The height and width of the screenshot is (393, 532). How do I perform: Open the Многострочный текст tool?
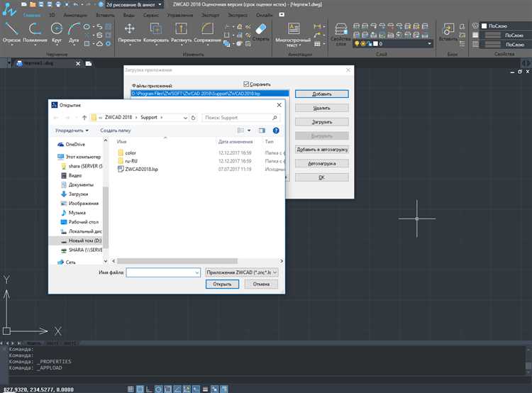click(x=293, y=34)
